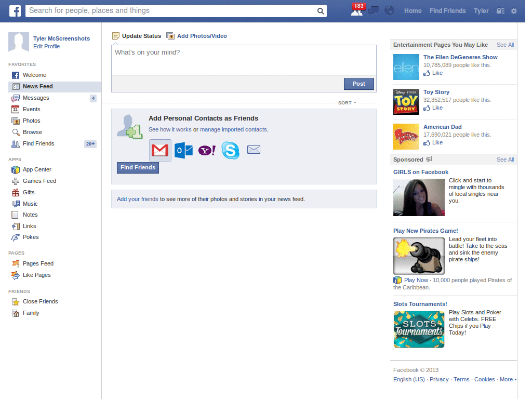The width and height of the screenshot is (532, 399).
Task: Click the Find Friends 20+ badge
Action: [x=90, y=144]
